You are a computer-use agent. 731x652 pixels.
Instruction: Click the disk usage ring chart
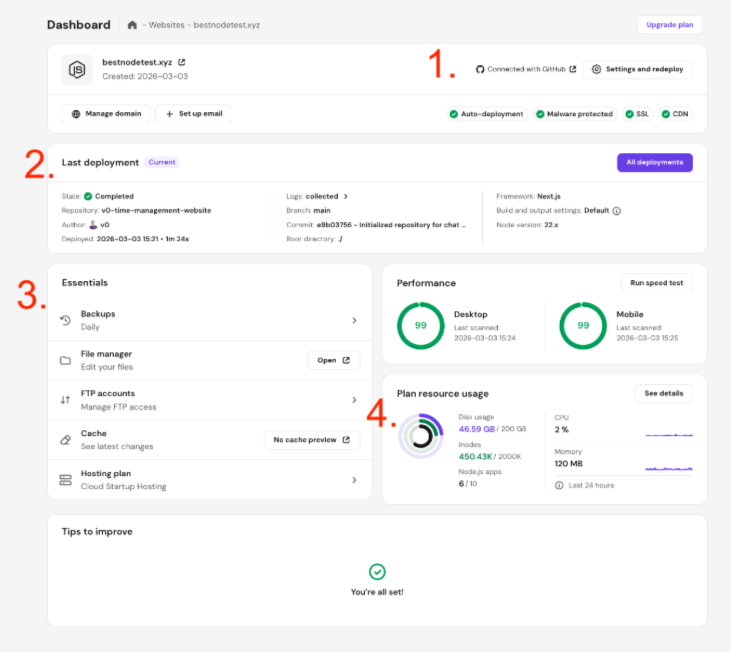tap(420, 435)
